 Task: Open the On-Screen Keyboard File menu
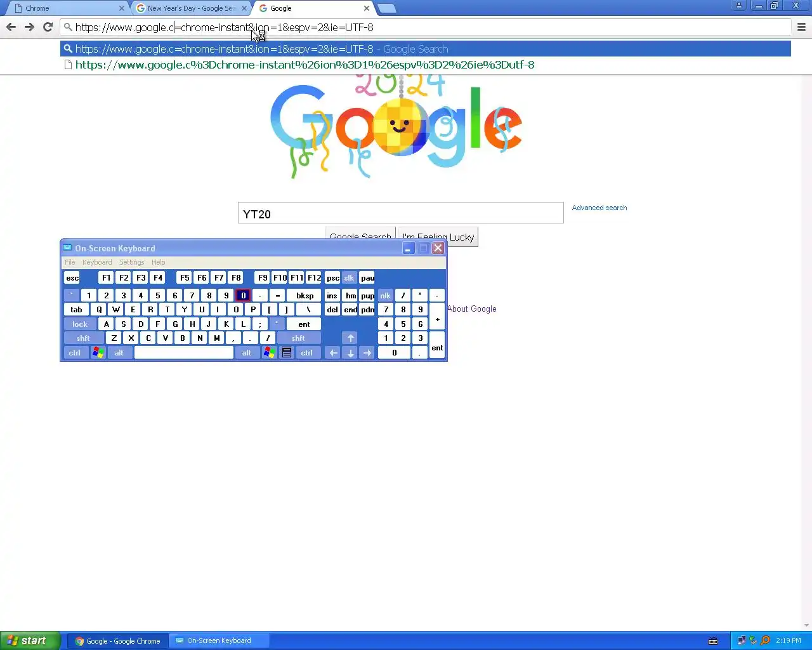click(70, 262)
